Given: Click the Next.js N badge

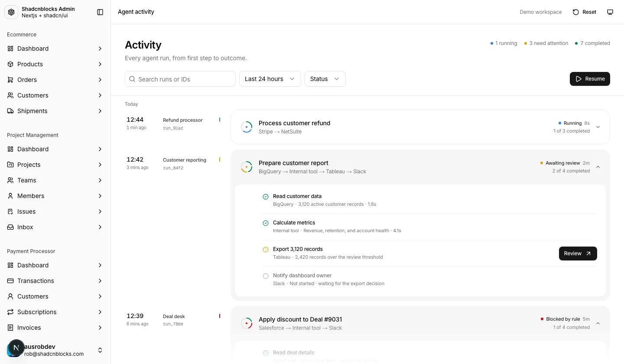Looking at the screenshot, I should [x=16, y=348].
